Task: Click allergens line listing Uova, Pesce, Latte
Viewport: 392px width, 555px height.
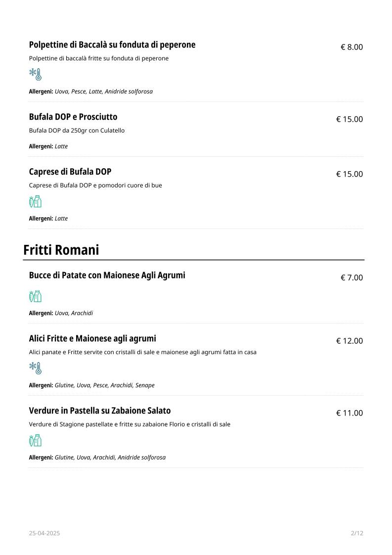Action: (x=91, y=92)
